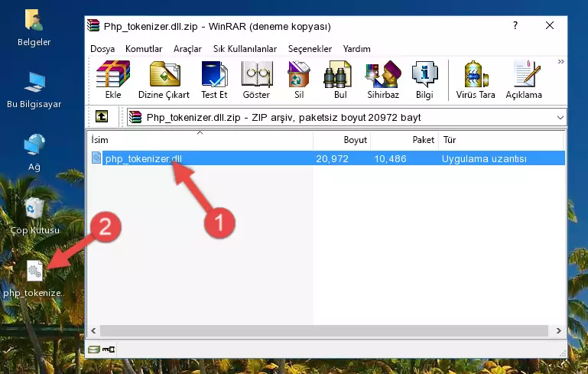Screen dimensions: 588x374
Task: Click the horizontal scrollbar track
Action: (x=324, y=331)
